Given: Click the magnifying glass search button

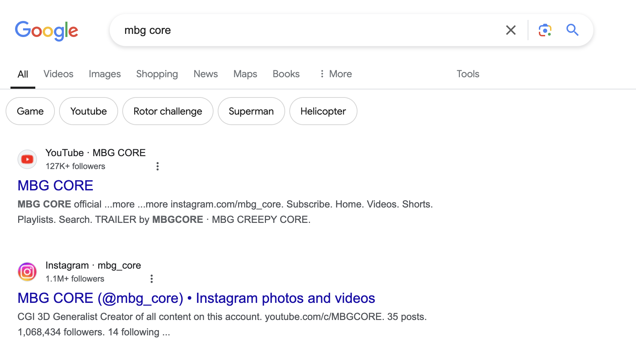Looking at the screenshot, I should 572,30.
